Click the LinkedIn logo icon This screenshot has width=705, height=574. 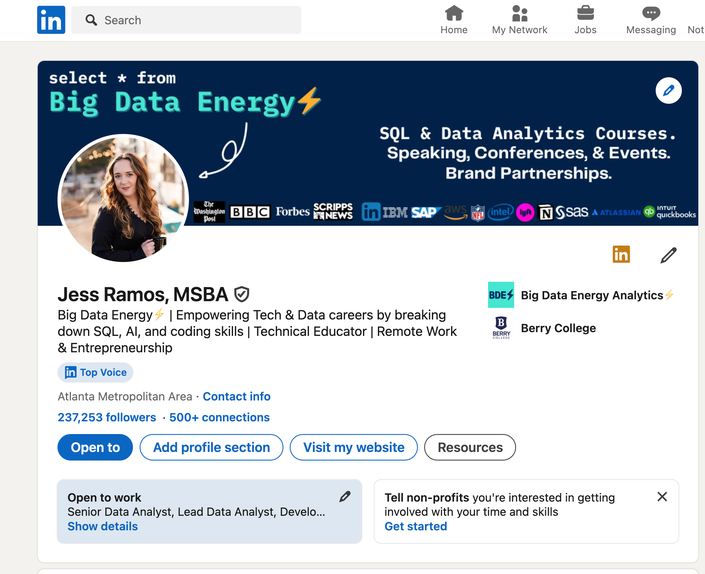coord(51,20)
